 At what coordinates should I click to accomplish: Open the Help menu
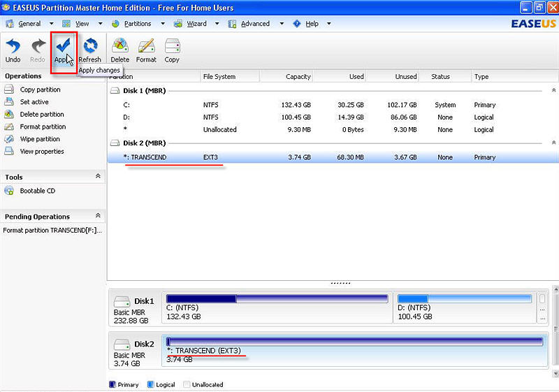(312, 24)
